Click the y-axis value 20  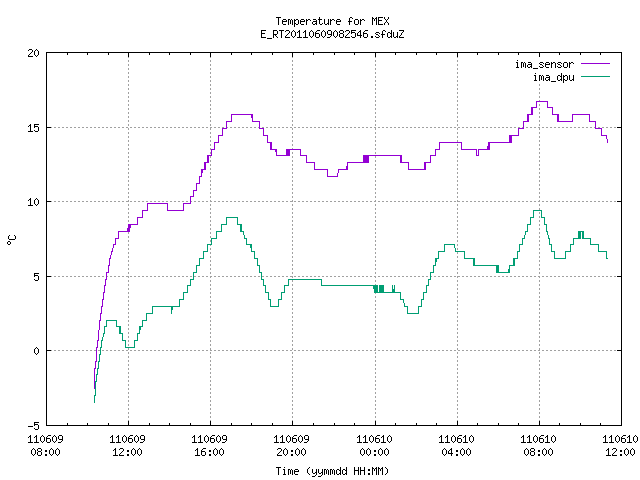34,53
